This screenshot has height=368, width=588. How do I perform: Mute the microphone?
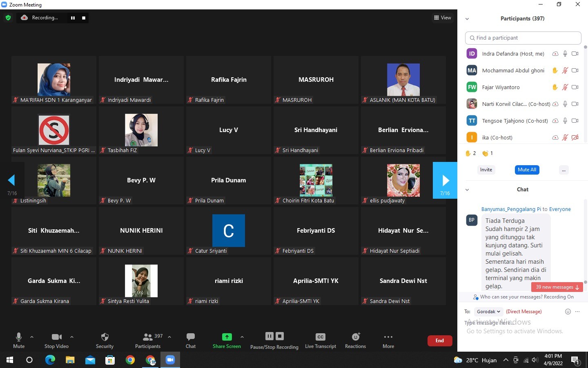point(19,340)
